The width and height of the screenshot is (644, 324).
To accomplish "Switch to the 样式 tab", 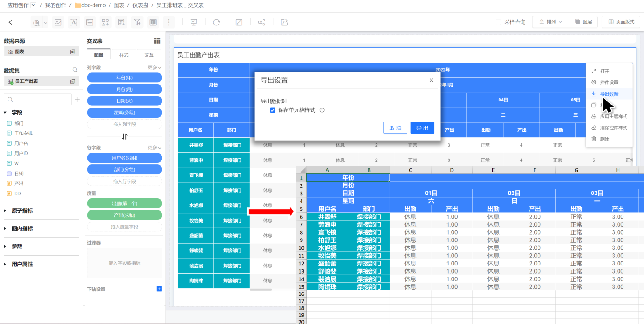I will click(124, 55).
